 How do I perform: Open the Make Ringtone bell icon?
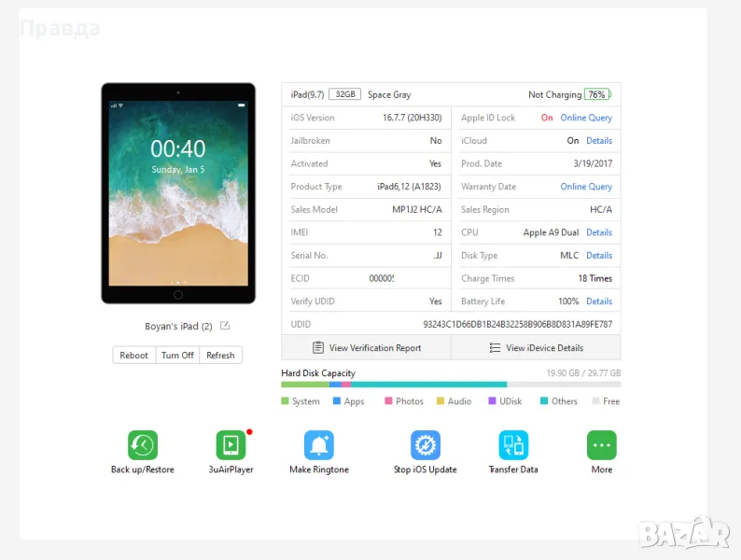[318, 445]
